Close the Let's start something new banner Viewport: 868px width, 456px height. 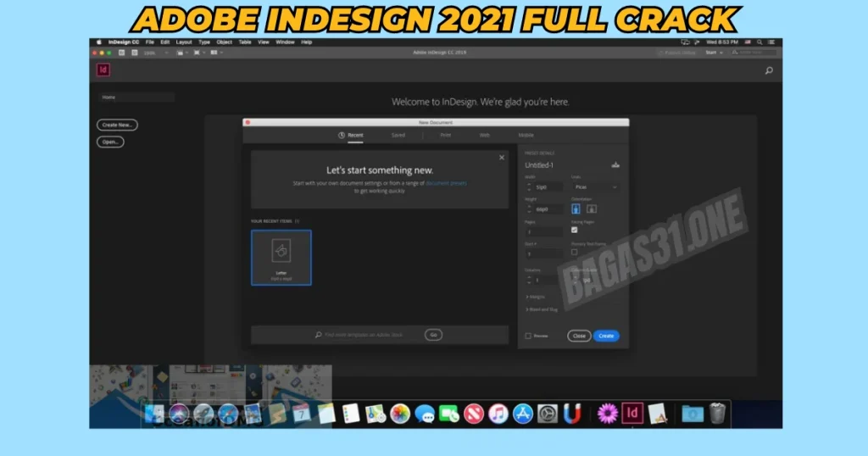point(502,158)
